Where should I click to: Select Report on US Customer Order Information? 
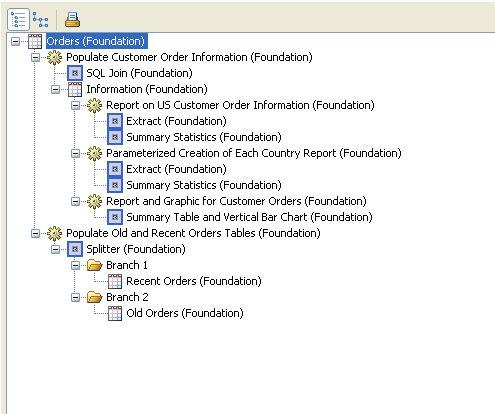point(240,105)
